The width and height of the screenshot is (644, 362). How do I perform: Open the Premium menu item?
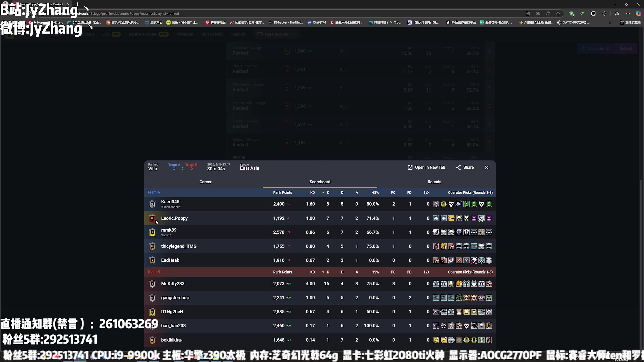tap(185, 34)
